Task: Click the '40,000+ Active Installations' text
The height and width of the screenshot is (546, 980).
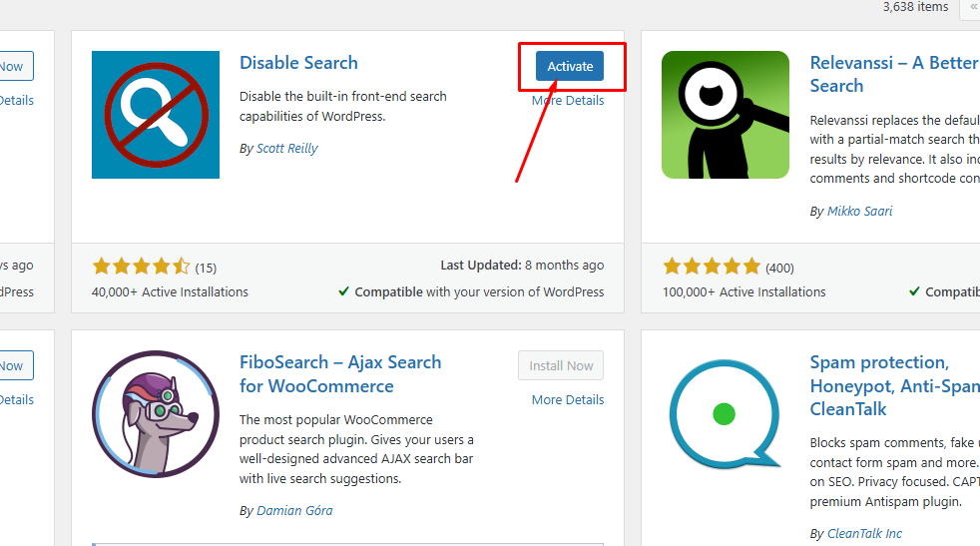Action: [170, 292]
